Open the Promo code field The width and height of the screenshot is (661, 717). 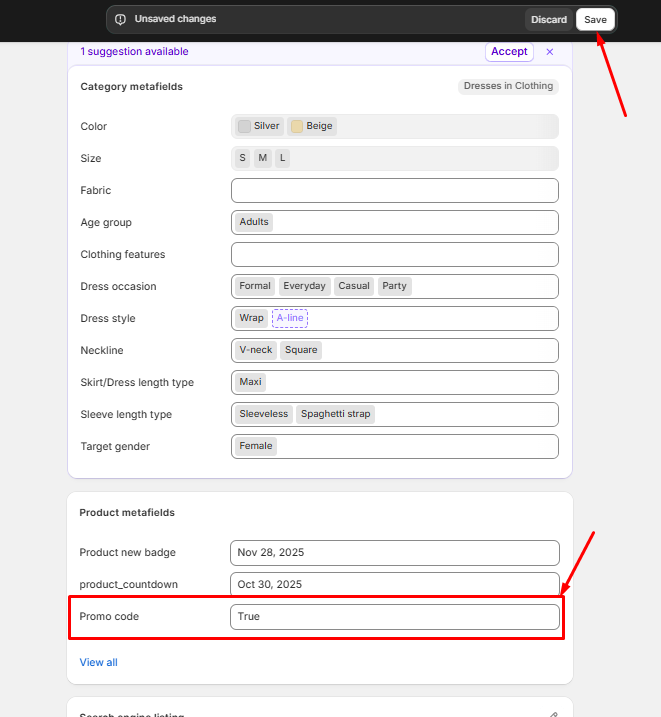click(394, 617)
